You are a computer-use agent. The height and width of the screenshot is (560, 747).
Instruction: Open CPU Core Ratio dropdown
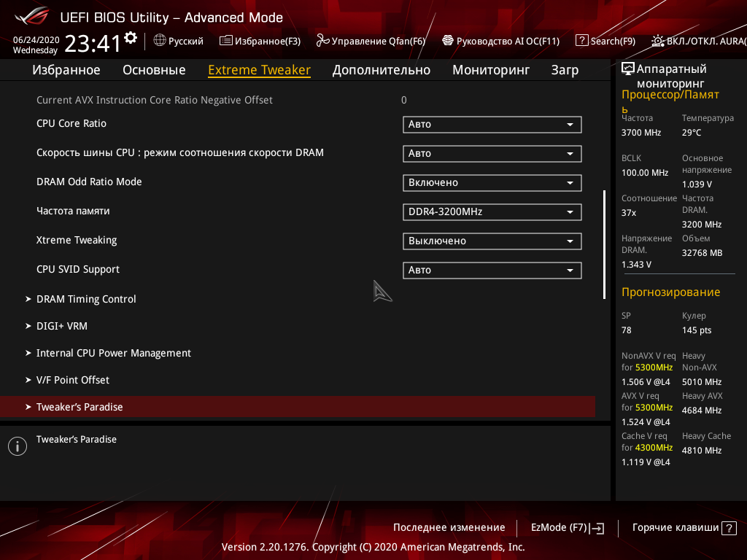click(x=492, y=124)
